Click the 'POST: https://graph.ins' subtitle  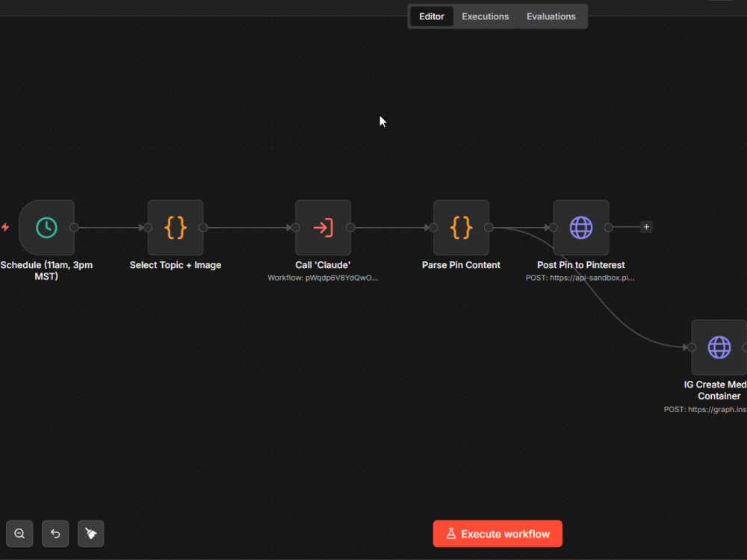tap(705, 409)
